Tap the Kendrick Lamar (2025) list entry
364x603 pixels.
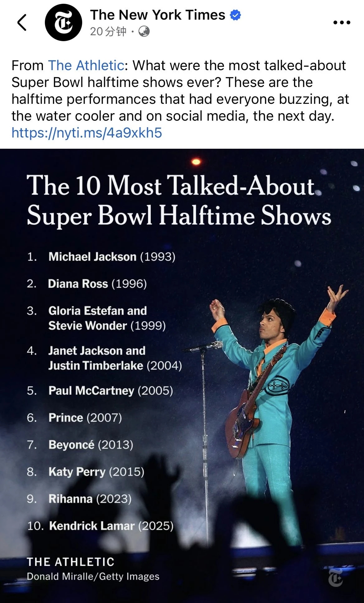click(x=111, y=526)
